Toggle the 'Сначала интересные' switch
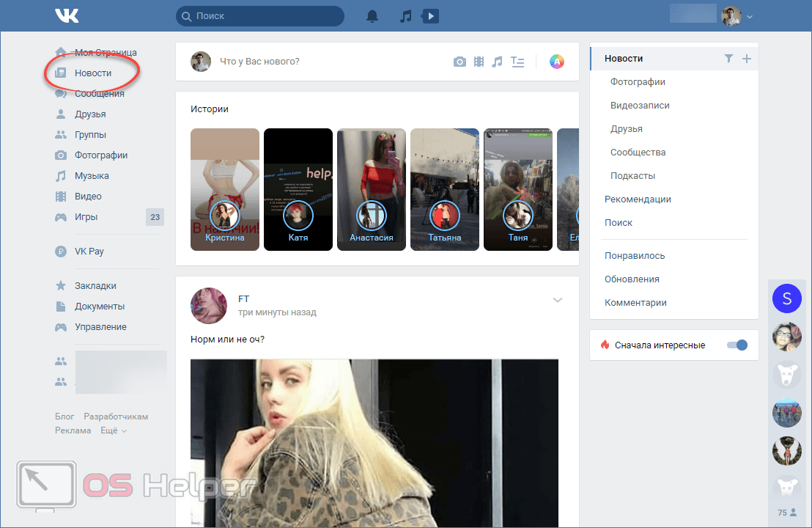812x528 pixels. coord(737,345)
